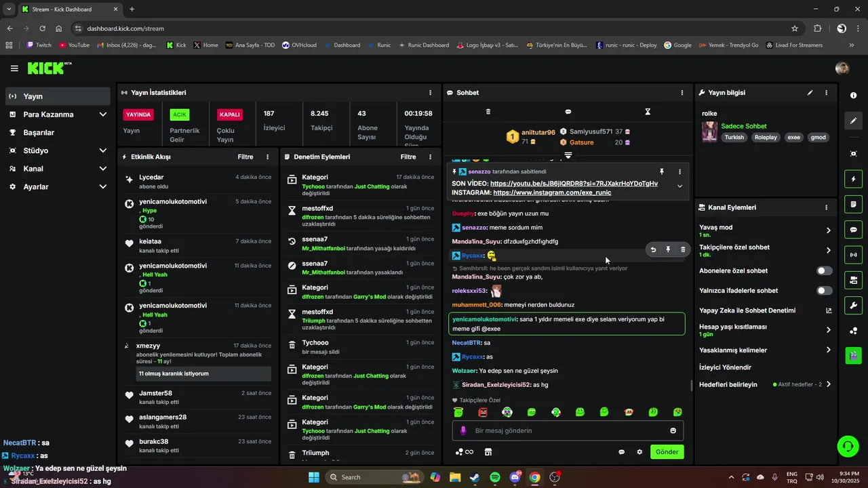Click reply arrow on Rycaxx's message
Screen dimensions: 868x488
point(653,249)
